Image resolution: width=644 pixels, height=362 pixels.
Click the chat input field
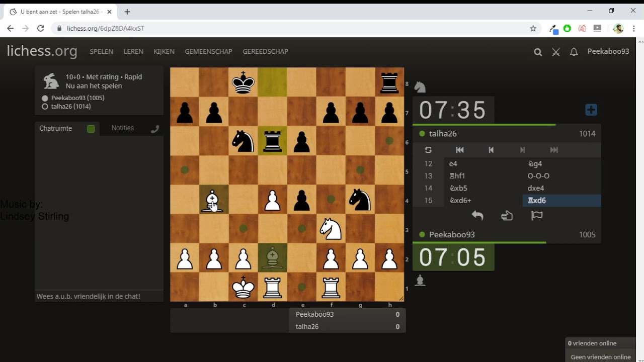point(99,296)
